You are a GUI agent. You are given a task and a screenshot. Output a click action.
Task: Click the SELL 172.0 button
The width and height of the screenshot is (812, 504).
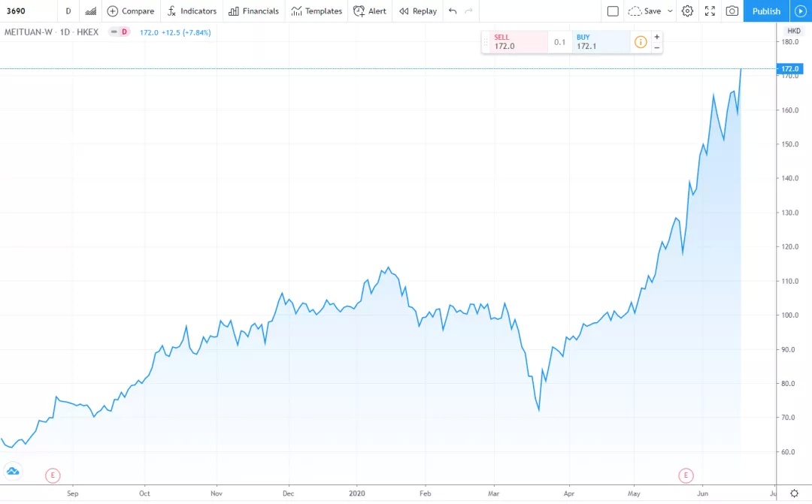[x=519, y=41]
